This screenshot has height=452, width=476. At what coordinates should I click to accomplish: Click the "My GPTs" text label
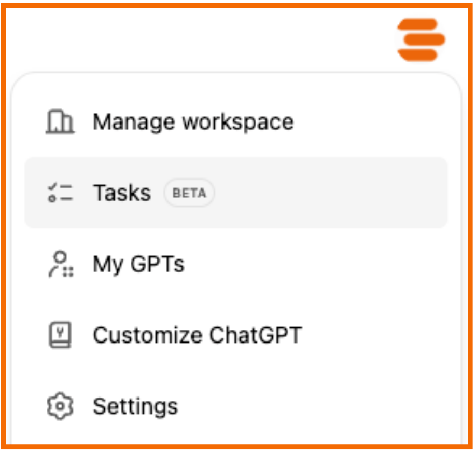(x=138, y=264)
